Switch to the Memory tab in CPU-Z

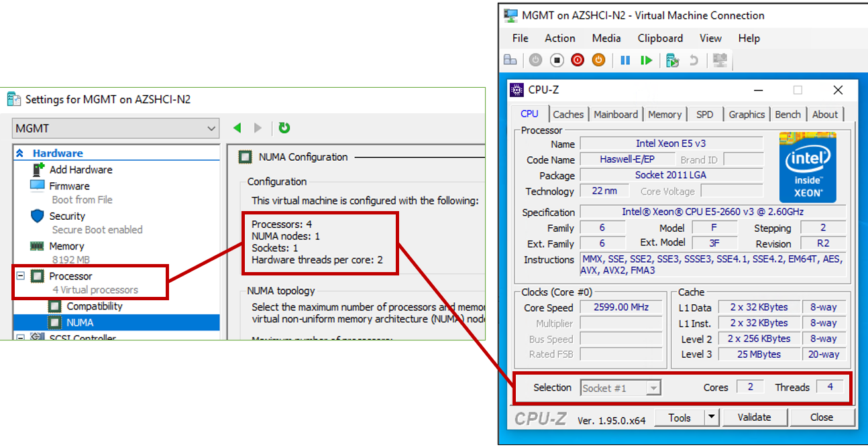pyautogui.click(x=664, y=115)
